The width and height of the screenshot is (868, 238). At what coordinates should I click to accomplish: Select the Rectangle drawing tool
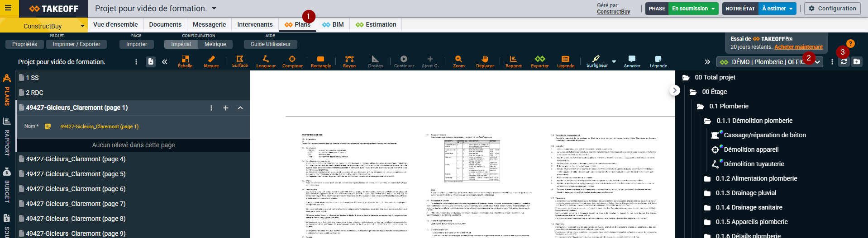(321, 61)
